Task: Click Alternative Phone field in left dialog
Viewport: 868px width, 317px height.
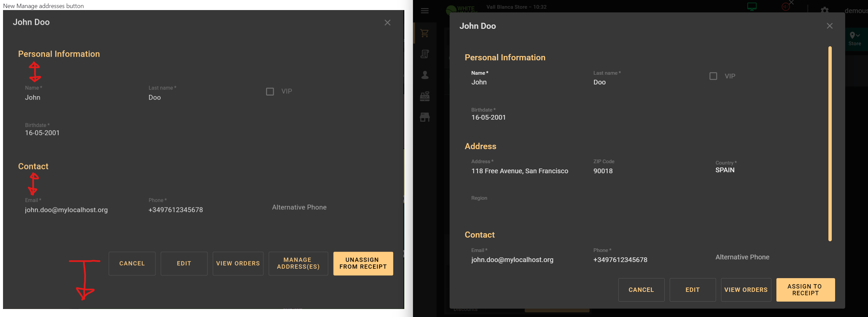Action: (x=299, y=207)
